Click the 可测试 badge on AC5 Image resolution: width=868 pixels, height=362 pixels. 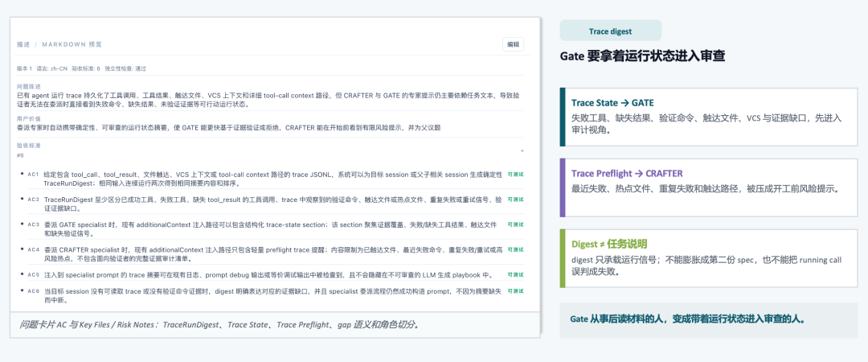[x=515, y=274]
